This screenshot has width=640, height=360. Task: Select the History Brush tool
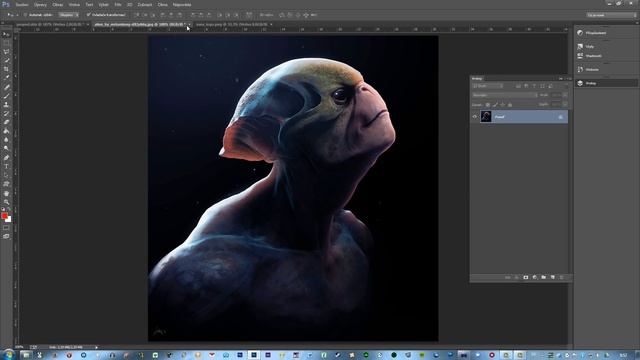coord(6,113)
